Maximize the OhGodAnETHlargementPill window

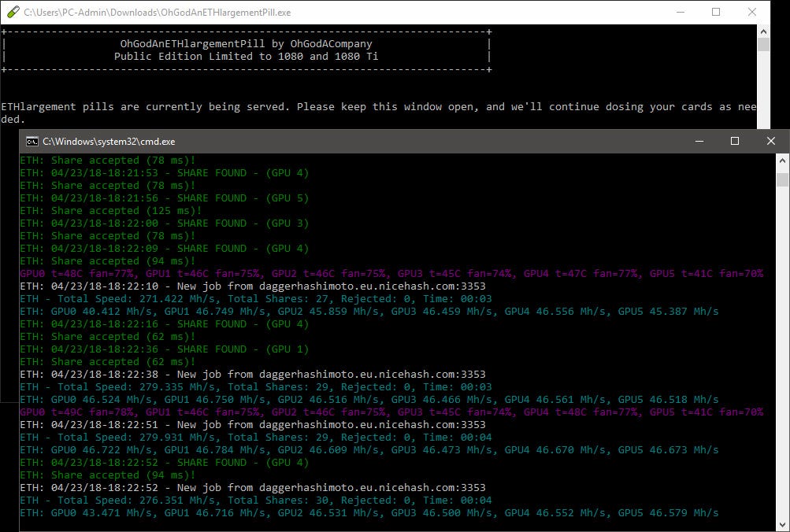[715, 12]
